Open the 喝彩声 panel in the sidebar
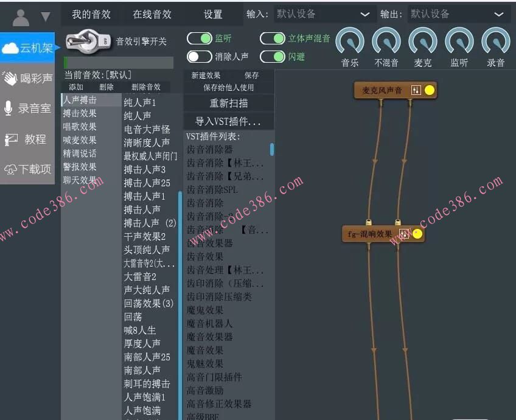 click(27, 79)
